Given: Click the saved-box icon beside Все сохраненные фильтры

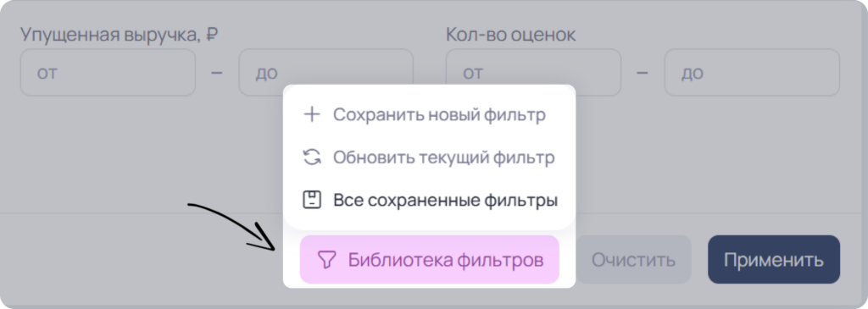Looking at the screenshot, I should coord(312,200).
